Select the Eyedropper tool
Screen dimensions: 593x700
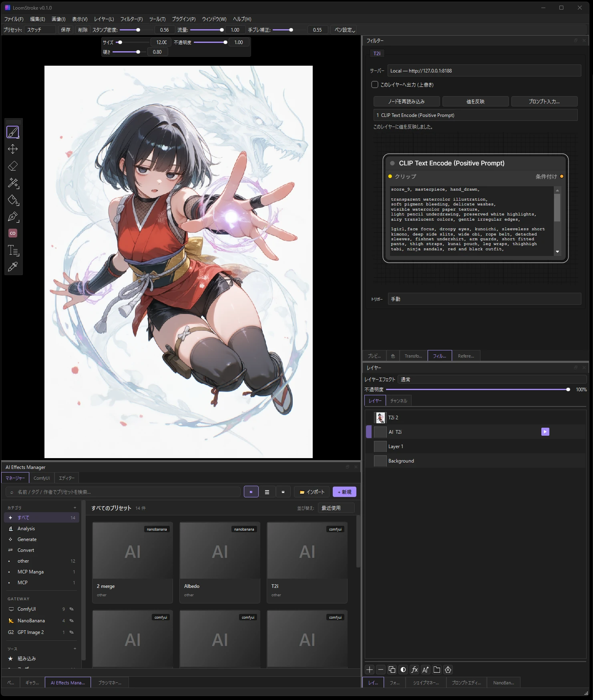(13, 267)
